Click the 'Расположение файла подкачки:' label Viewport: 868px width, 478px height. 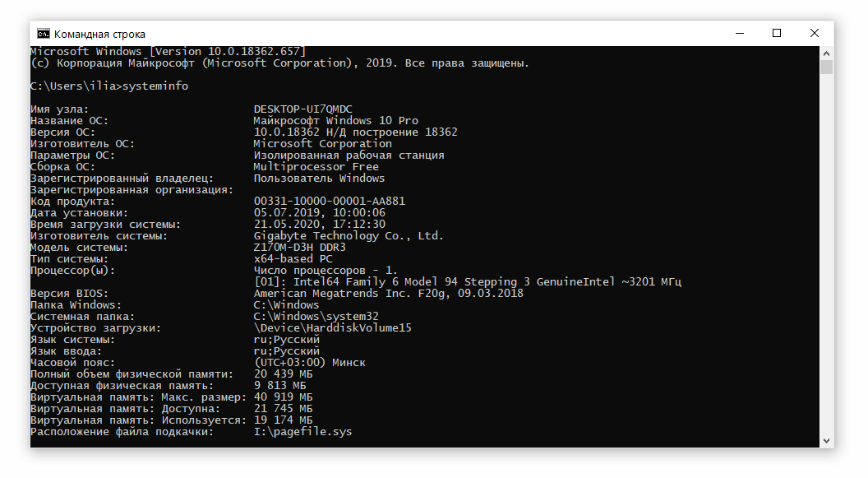point(122,432)
